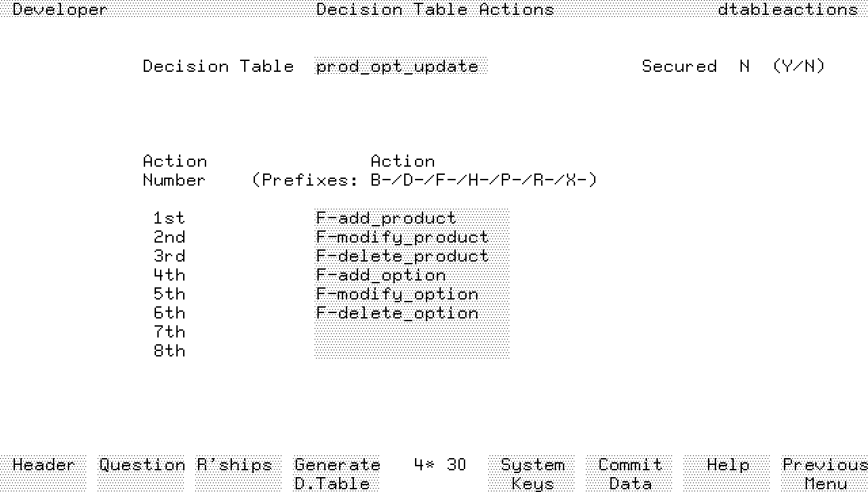Open Help softkey
The image size is (868, 492).
pos(728,473)
